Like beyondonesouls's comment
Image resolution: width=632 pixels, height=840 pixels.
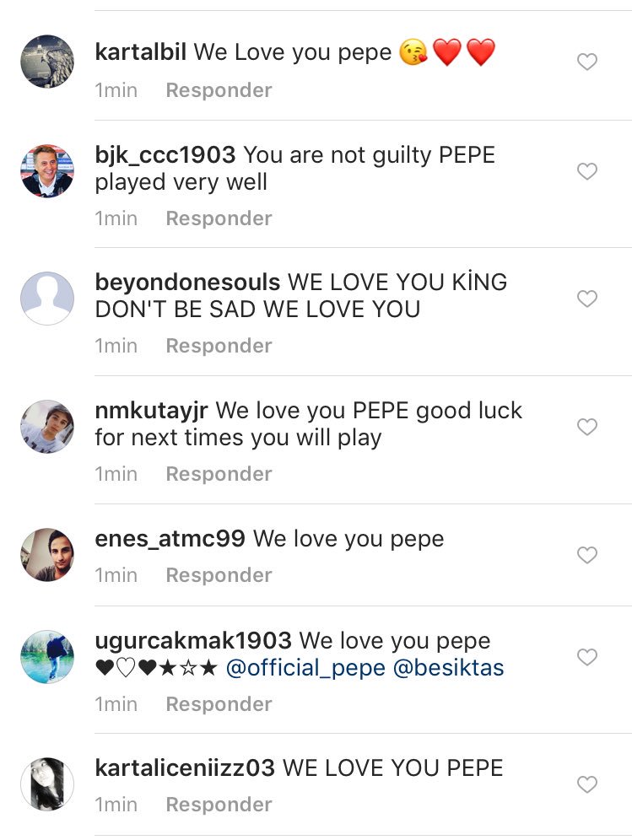click(586, 299)
